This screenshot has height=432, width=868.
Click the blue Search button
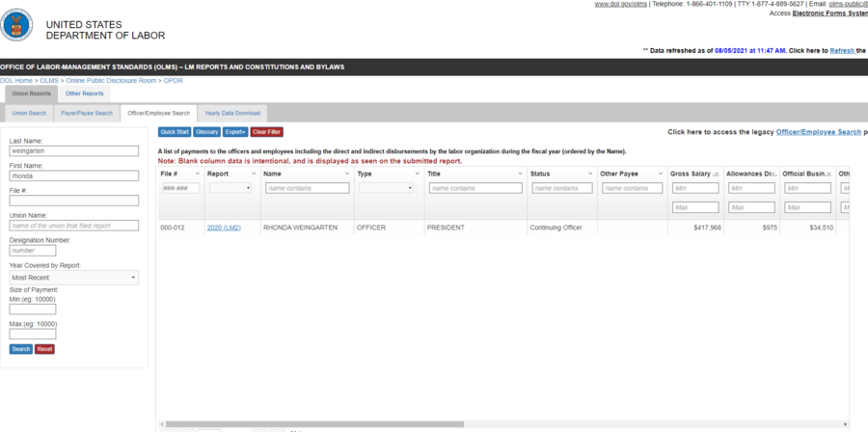coord(21,349)
